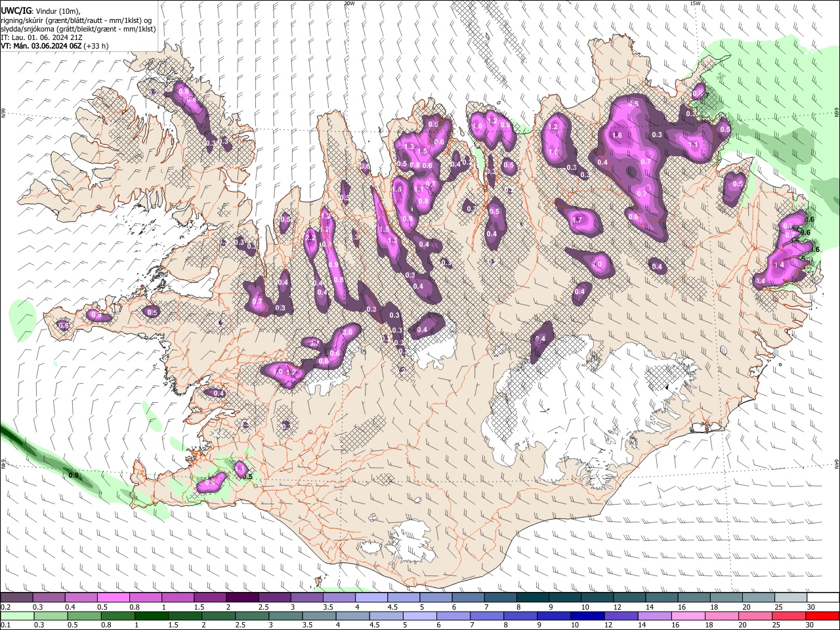
Task: Click the '1.7' precipitation value on the map
Action: point(577,220)
